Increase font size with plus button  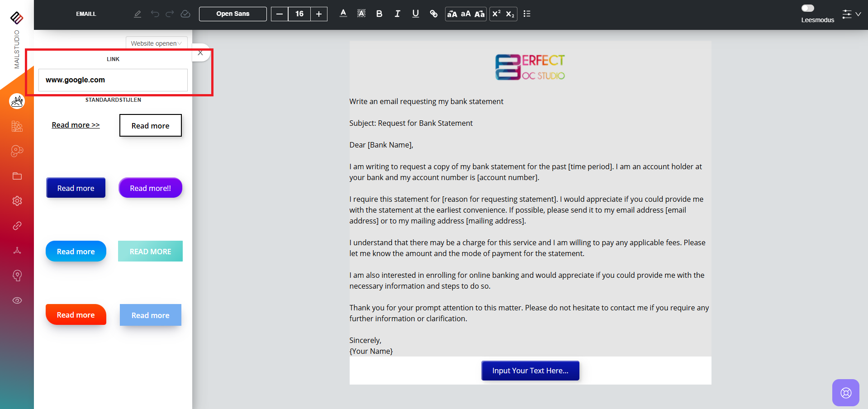pos(319,14)
